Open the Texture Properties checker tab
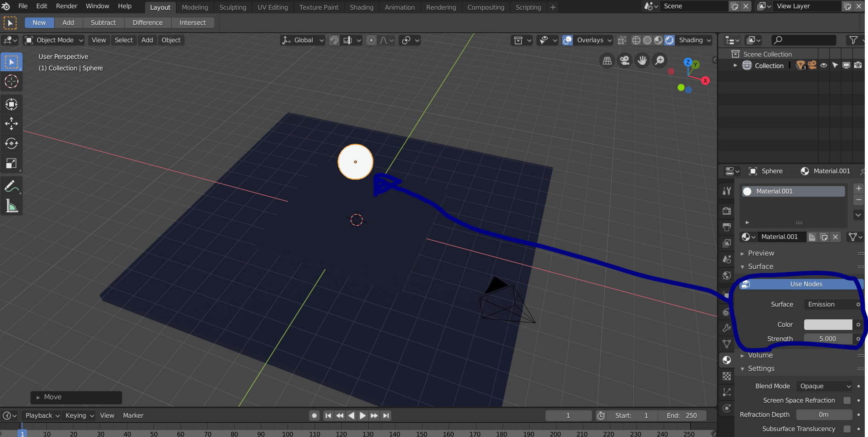This screenshot has width=868, height=437. 727,376
